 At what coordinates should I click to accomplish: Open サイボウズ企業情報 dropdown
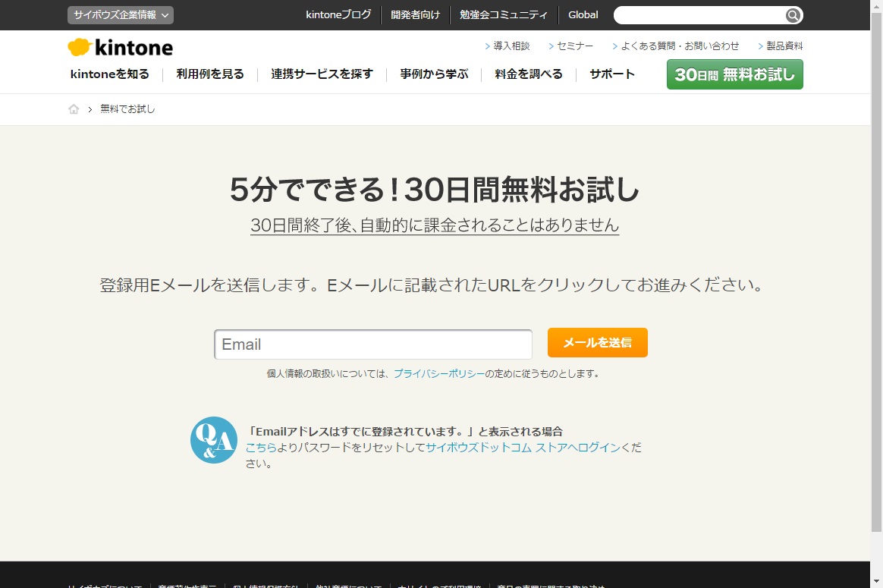tap(121, 15)
